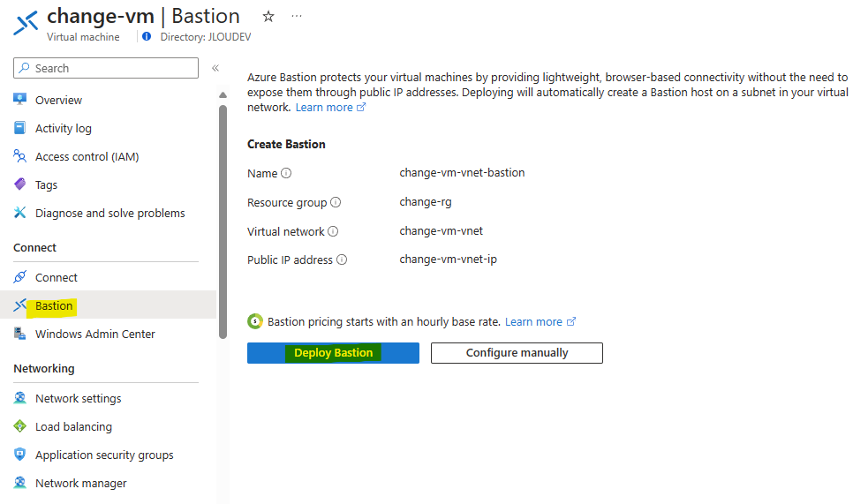Open the Tags menu item
The image size is (853, 504).
click(46, 184)
